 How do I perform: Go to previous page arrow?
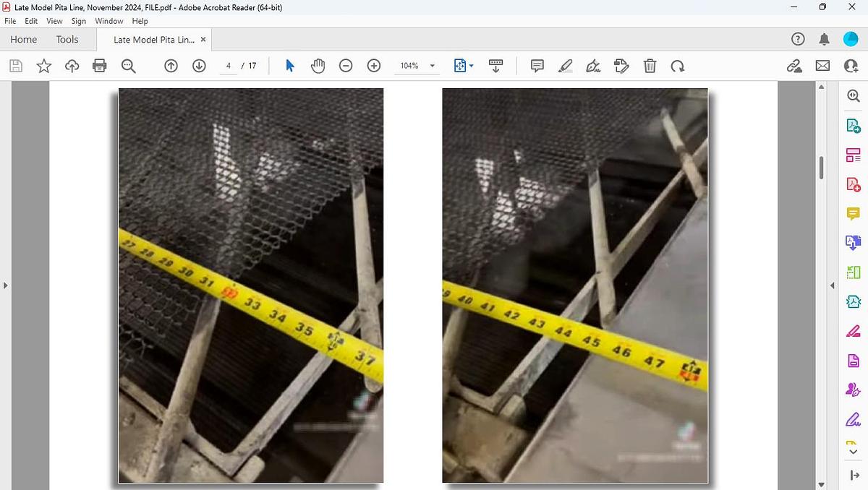click(171, 66)
